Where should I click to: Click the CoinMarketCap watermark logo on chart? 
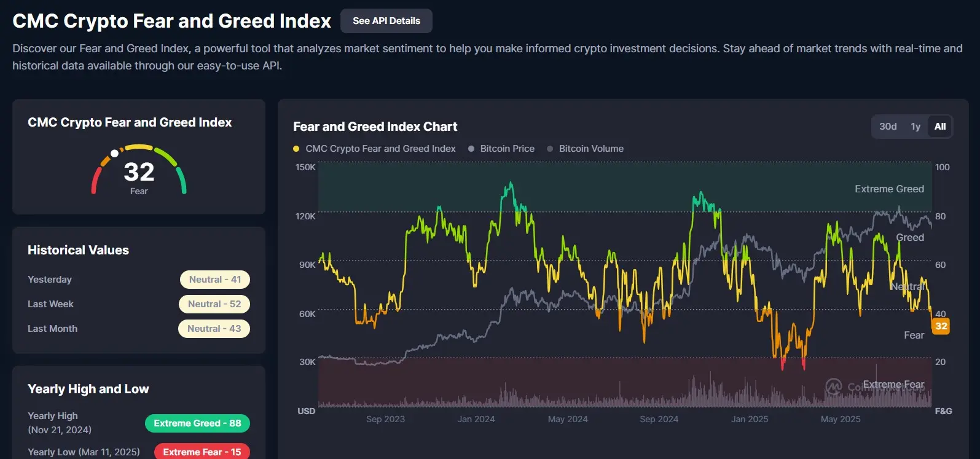pos(833,386)
